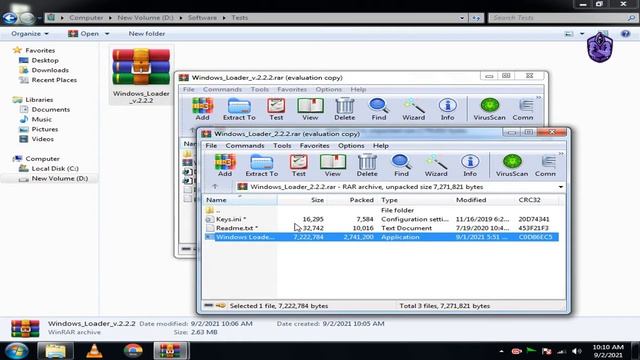Click Delete icon in back WinRAR window

pyautogui.click(x=344, y=109)
